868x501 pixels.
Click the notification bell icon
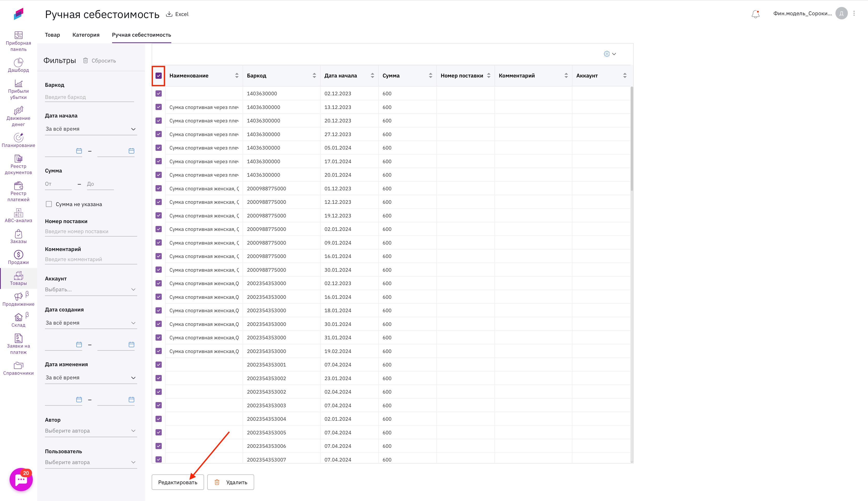coord(755,14)
